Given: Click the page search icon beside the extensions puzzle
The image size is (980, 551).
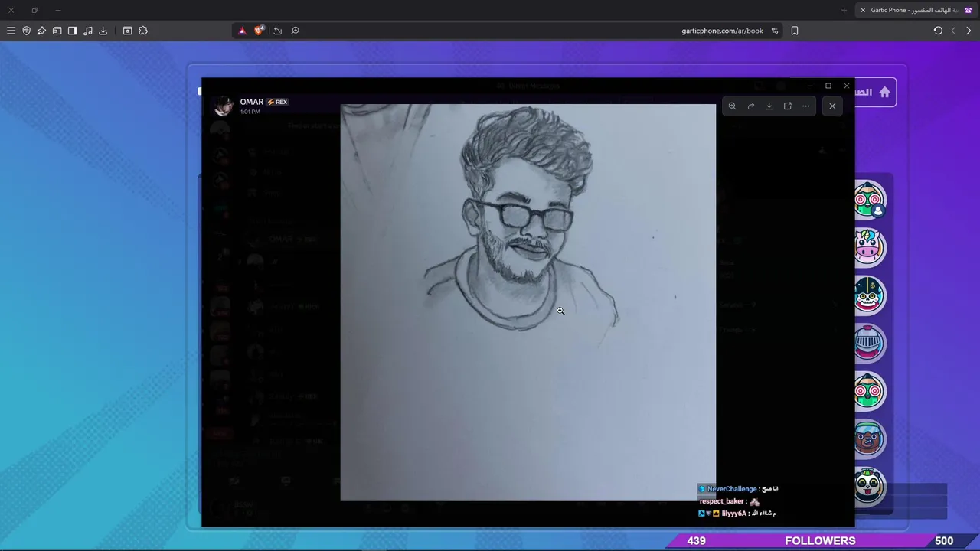Looking at the screenshot, I should [127, 31].
